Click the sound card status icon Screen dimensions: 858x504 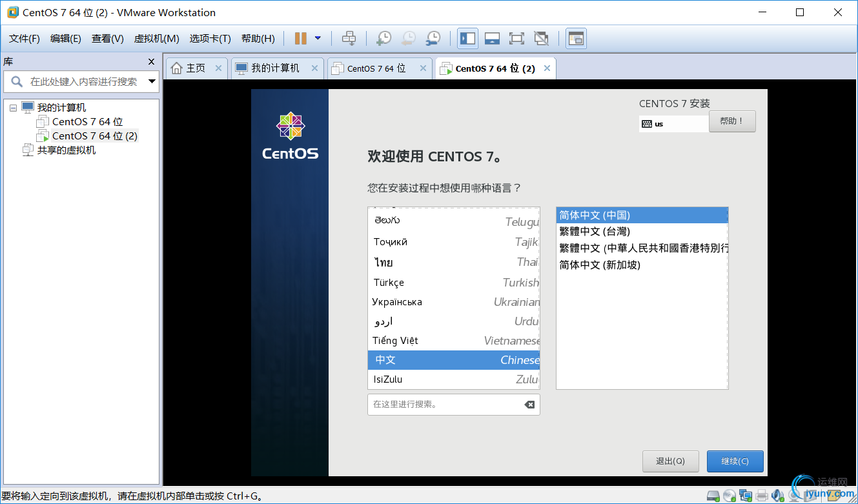(x=778, y=496)
